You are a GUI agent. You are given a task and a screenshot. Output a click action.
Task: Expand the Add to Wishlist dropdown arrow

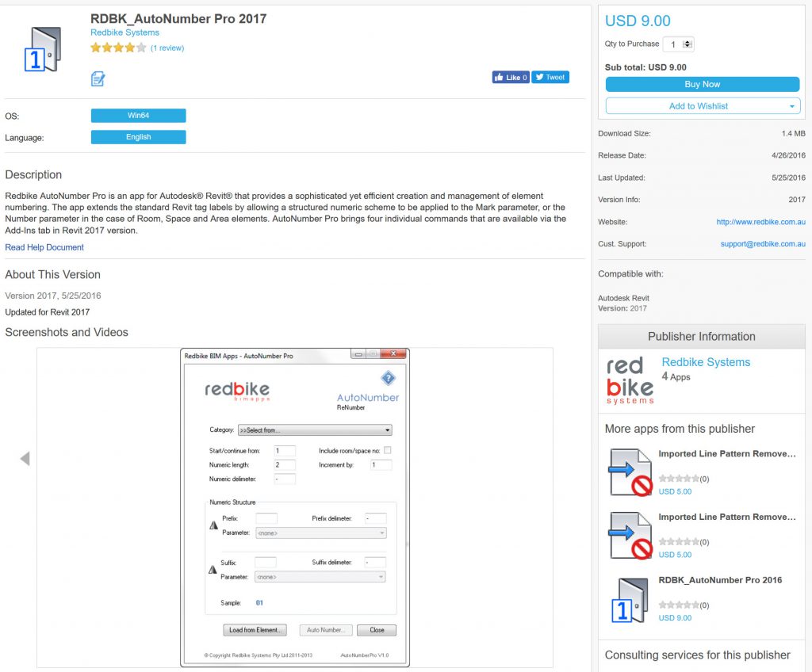point(791,106)
